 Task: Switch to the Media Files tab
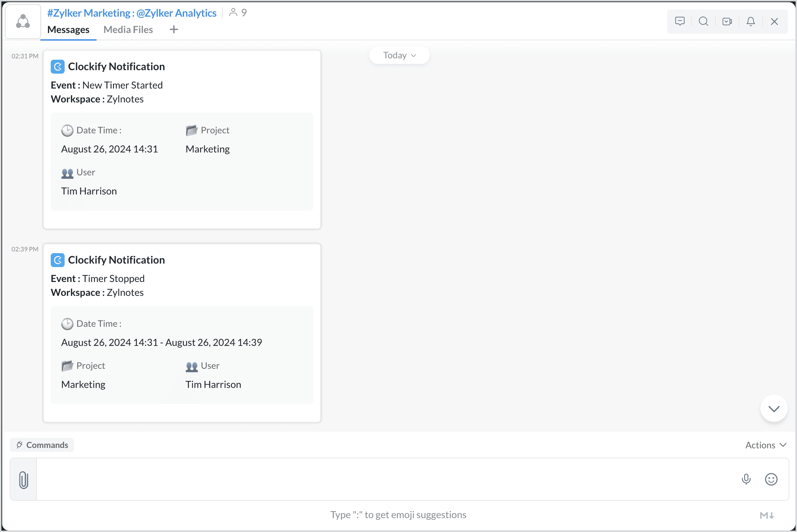point(128,30)
